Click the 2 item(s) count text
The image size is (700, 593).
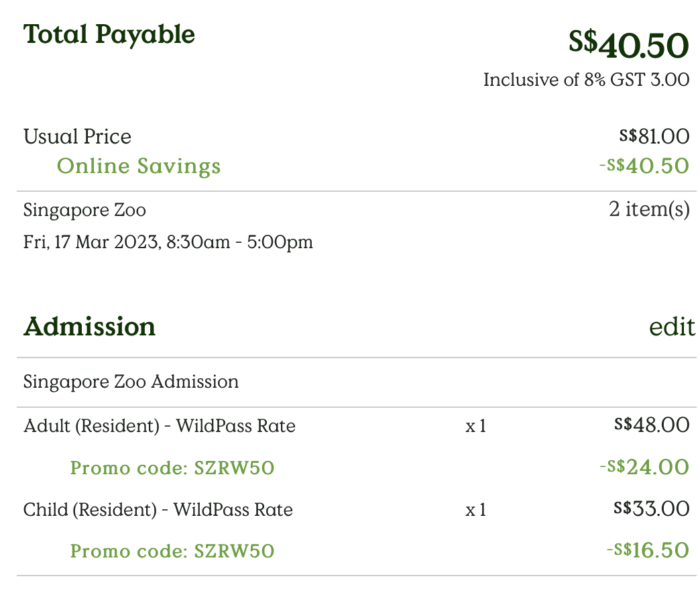648,209
